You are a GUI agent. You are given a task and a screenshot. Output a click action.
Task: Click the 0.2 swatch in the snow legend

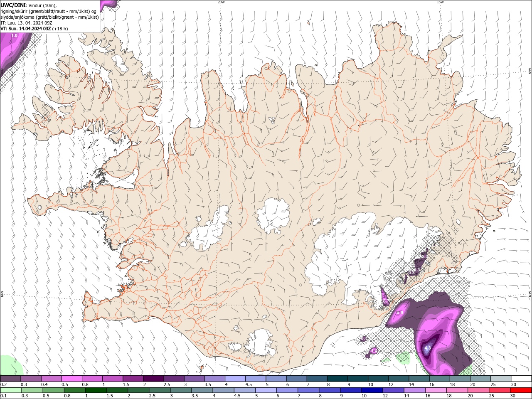coord(10,379)
